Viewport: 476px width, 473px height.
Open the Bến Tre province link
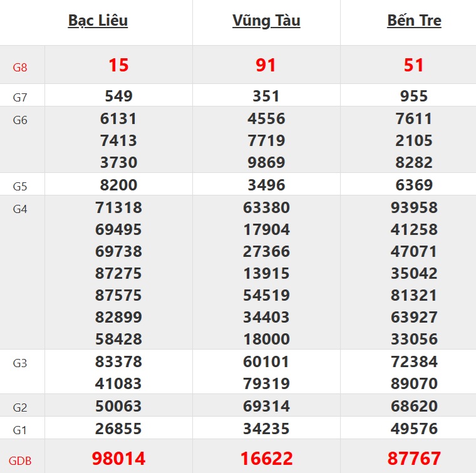click(414, 21)
